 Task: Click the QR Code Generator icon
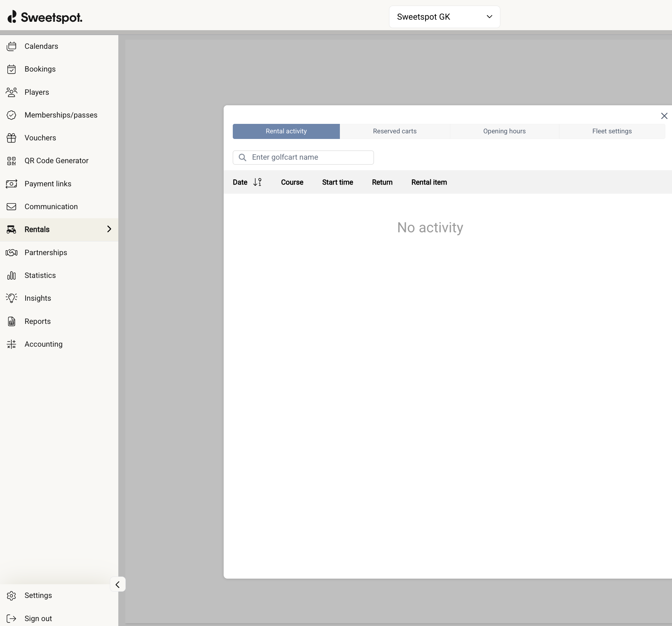(12, 161)
